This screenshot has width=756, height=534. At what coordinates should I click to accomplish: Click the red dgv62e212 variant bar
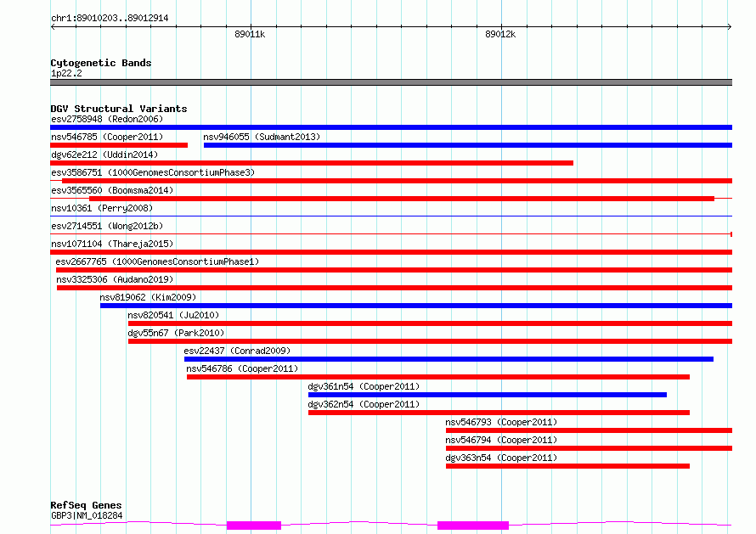(x=312, y=163)
